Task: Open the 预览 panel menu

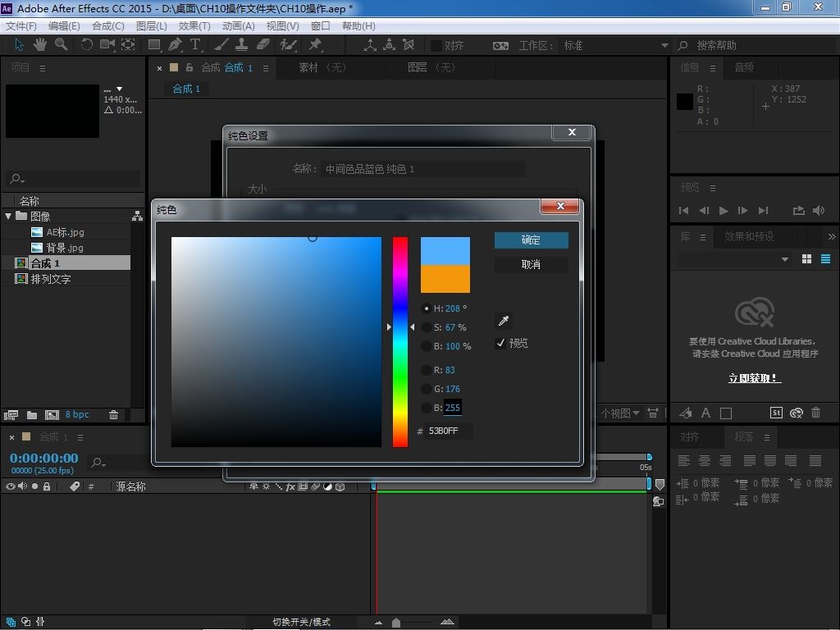Action: (713, 188)
